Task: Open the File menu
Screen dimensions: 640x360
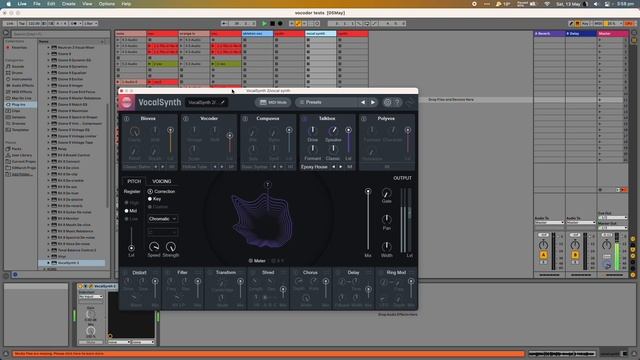Action: click(x=37, y=4)
